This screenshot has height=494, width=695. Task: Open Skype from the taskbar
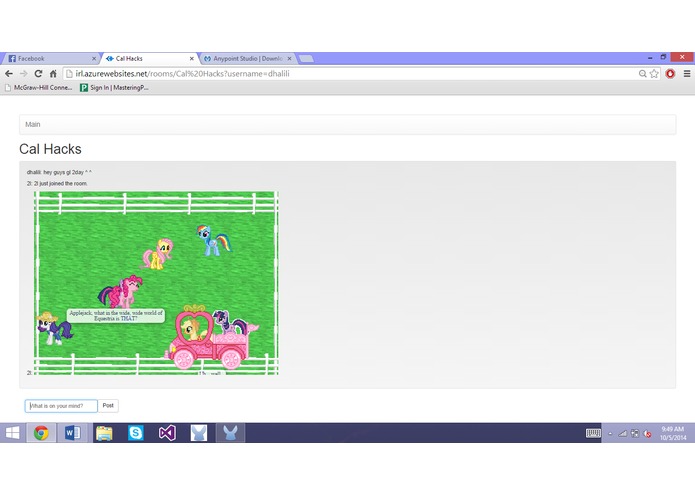coord(136,433)
